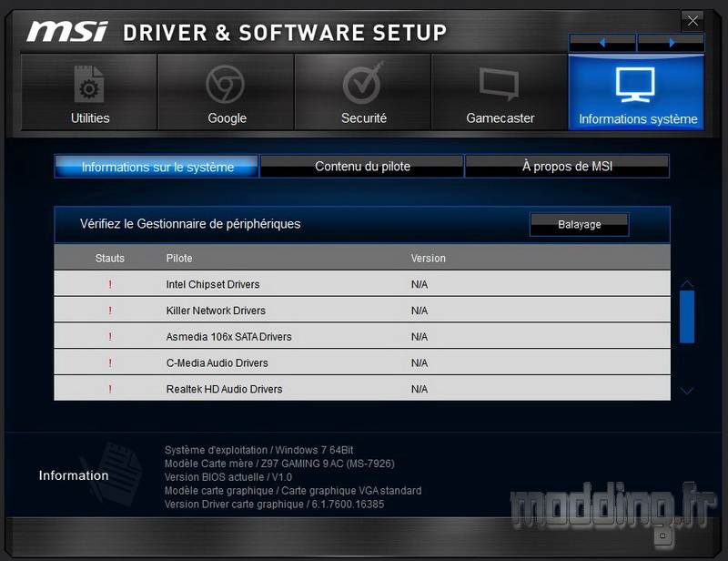728x561 pixels.
Task: Click the Stauts column header
Action: point(110,259)
